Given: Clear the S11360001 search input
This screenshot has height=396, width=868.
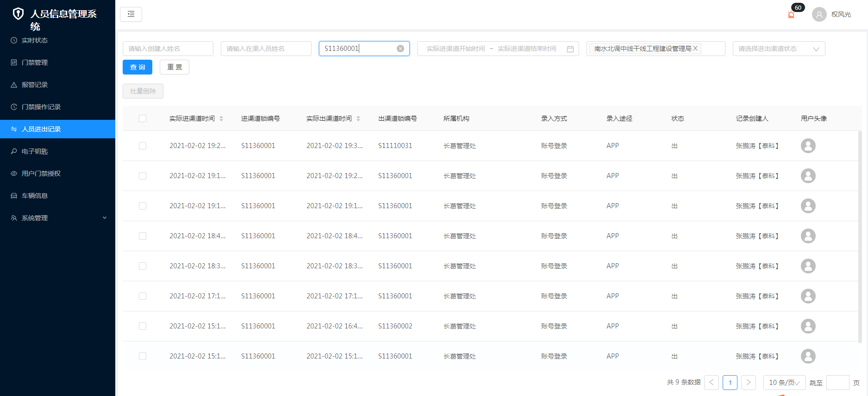Looking at the screenshot, I should [400, 49].
